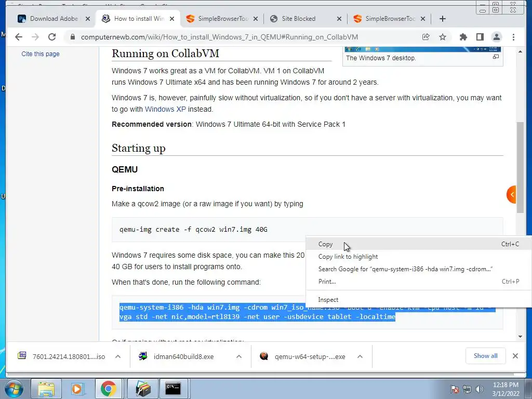Click the page scrollbar up arrow
The image size is (532, 399).
point(520,51)
